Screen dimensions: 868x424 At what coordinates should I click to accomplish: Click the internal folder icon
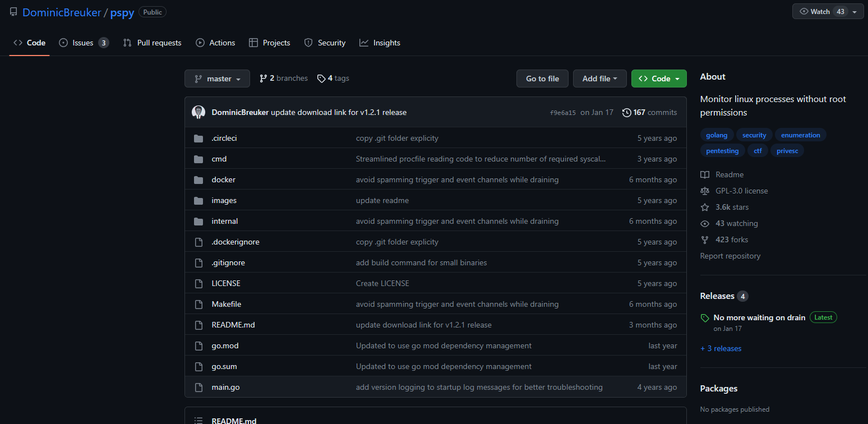coord(198,221)
